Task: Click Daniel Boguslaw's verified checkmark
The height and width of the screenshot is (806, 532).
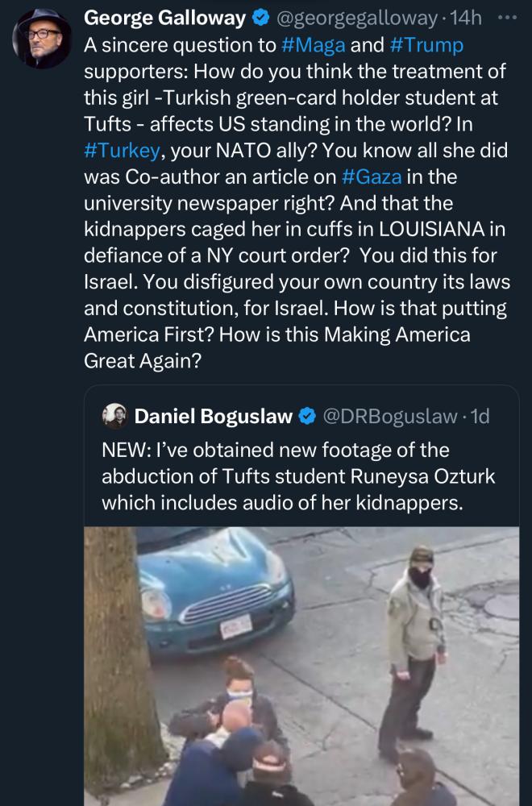Action: [x=306, y=416]
